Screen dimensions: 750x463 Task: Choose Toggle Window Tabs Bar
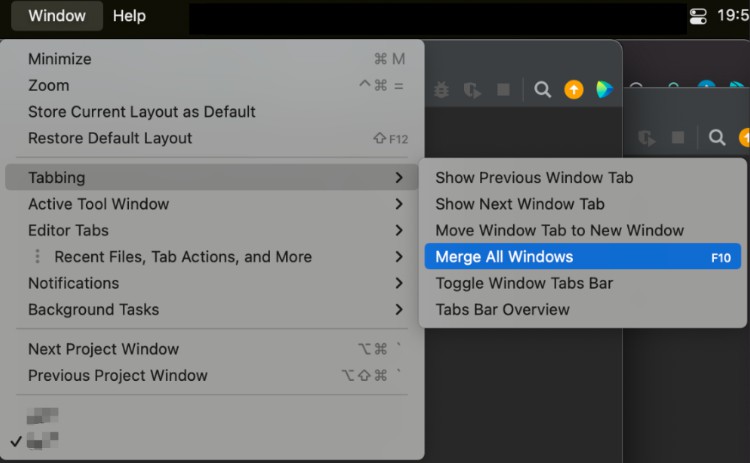coord(583,283)
